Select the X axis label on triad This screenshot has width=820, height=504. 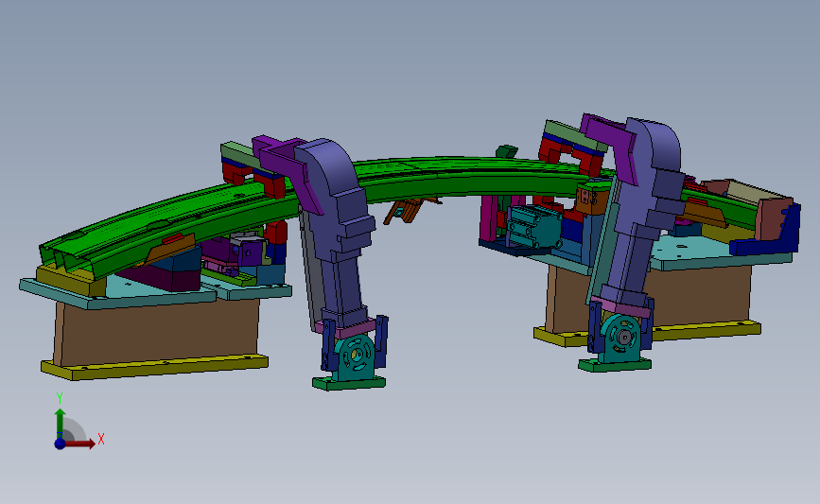coord(101,439)
